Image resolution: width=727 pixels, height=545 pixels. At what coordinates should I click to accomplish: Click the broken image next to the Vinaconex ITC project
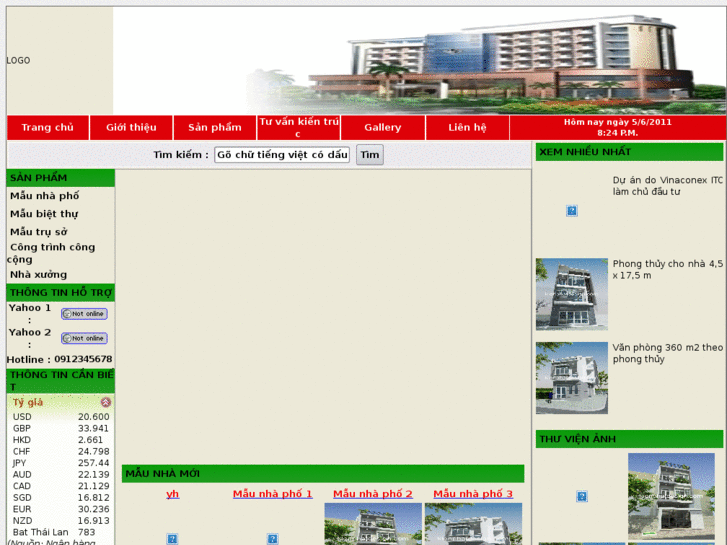[x=572, y=211]
